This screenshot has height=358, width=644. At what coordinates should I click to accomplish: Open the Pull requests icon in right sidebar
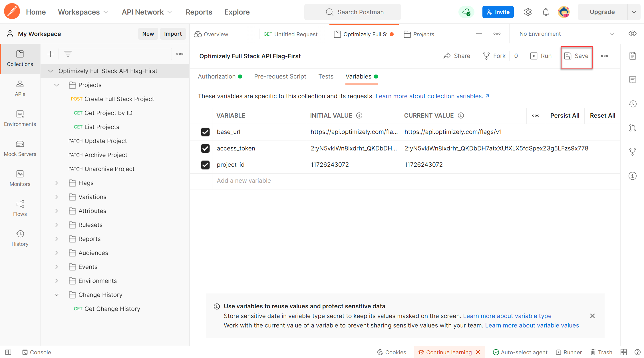tap(633, 128)
